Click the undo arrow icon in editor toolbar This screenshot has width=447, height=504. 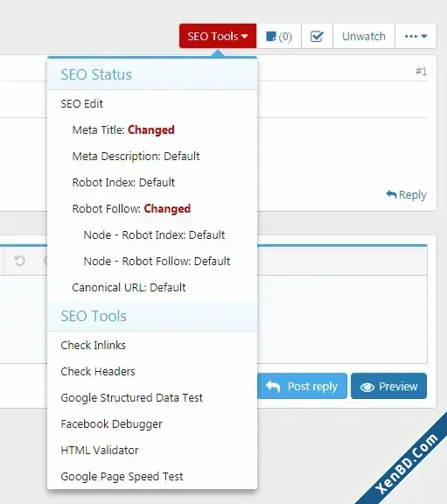19,261
